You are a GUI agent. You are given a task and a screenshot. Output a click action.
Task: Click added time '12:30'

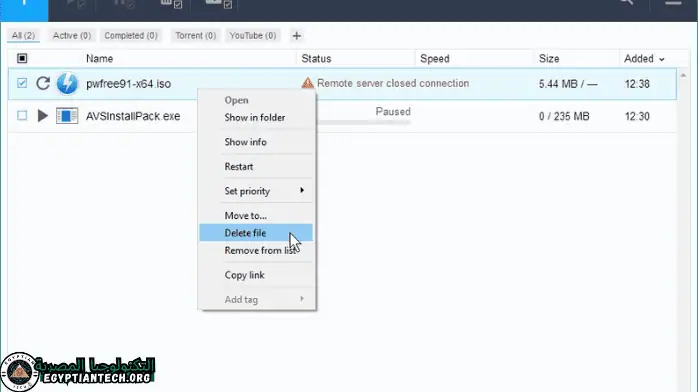coord(637,116)
